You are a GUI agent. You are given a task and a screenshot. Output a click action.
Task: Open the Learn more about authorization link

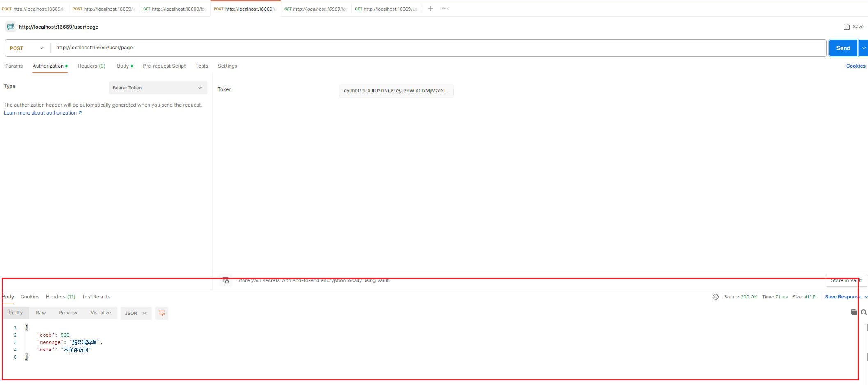coord(40,112)
